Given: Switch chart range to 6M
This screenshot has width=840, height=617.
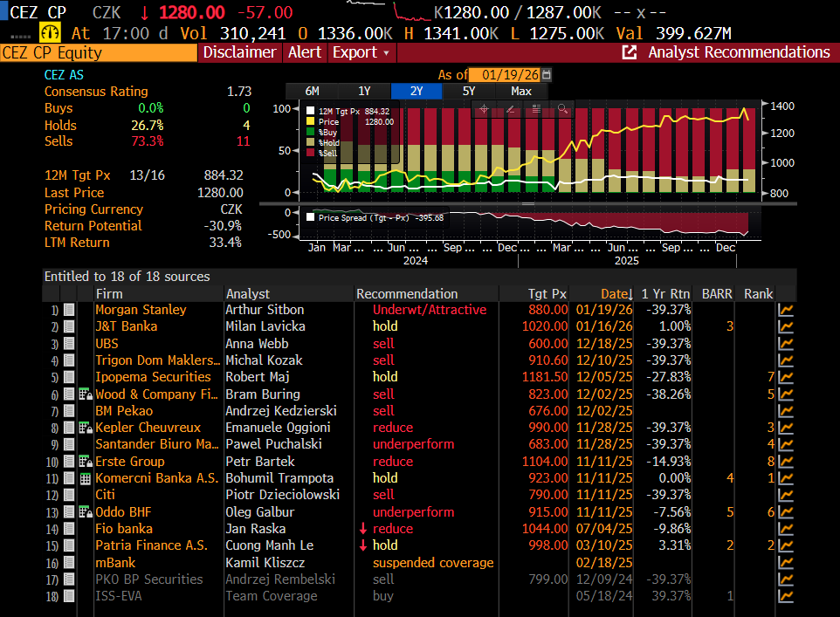Looking at the screenshot, I should coord(312,91).
